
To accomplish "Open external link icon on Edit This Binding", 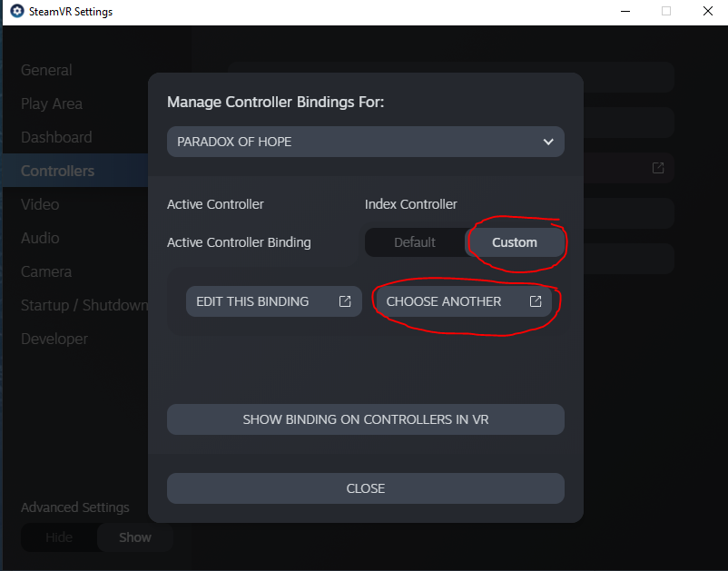I will 345,301.
